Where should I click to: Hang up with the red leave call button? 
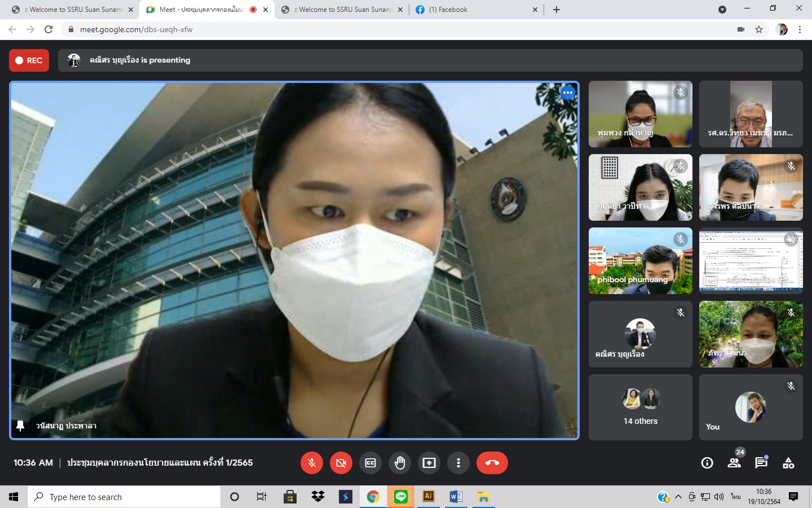492,463
